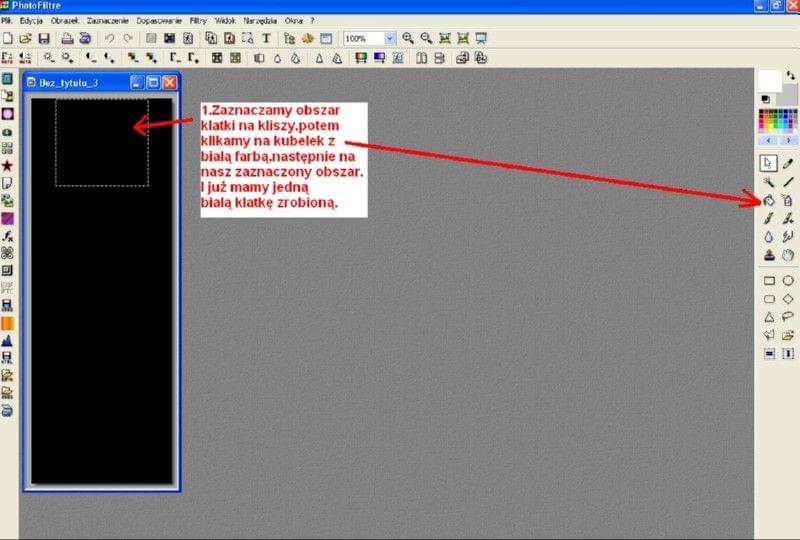Select the Line tool
Viewport: 800px width, 540px height.
coord(788,182)
